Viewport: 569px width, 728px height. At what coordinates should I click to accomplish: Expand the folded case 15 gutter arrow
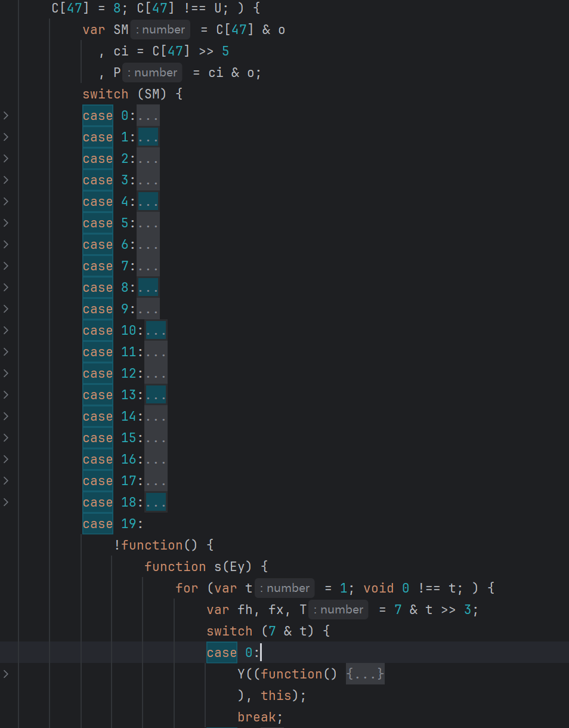[5, 438]
